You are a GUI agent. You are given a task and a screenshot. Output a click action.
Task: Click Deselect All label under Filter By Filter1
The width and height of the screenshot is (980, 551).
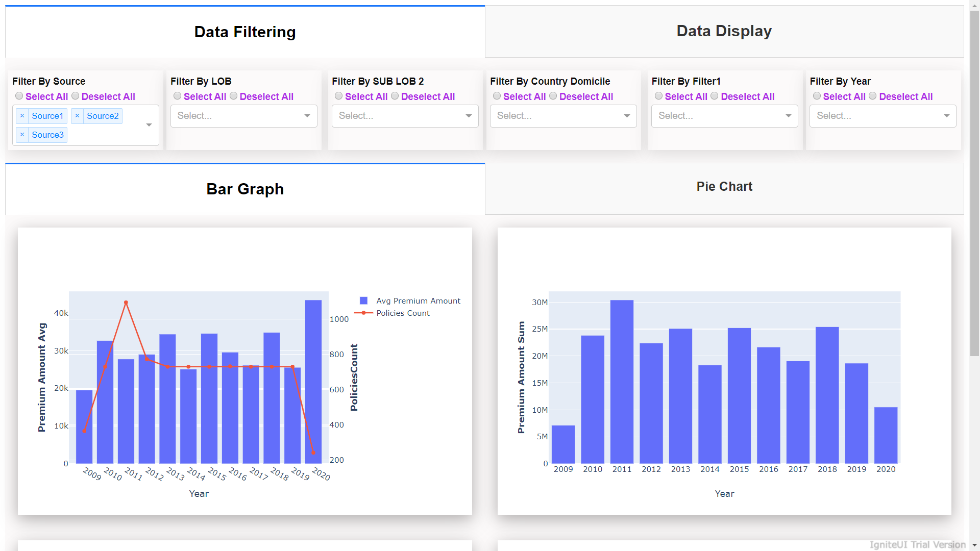coord(747,96)
